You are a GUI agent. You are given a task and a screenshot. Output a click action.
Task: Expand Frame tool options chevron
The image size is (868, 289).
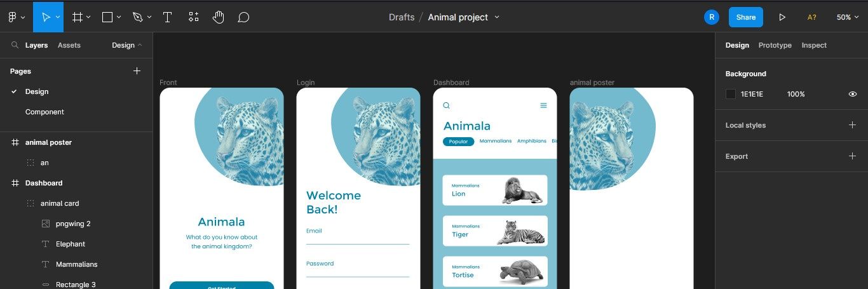(88, 17)
